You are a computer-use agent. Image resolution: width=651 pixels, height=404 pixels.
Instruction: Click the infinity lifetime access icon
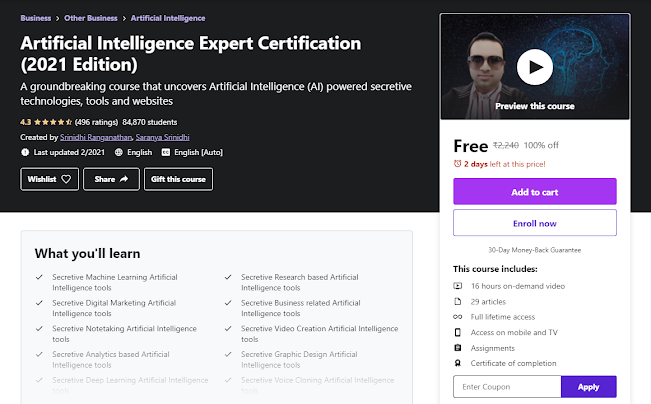(458, 317)
